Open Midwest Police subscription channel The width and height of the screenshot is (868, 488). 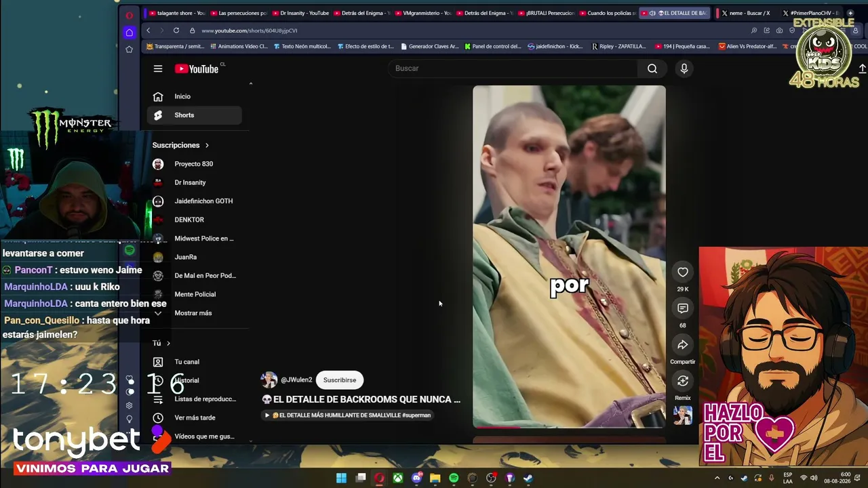tap(195, 239)
